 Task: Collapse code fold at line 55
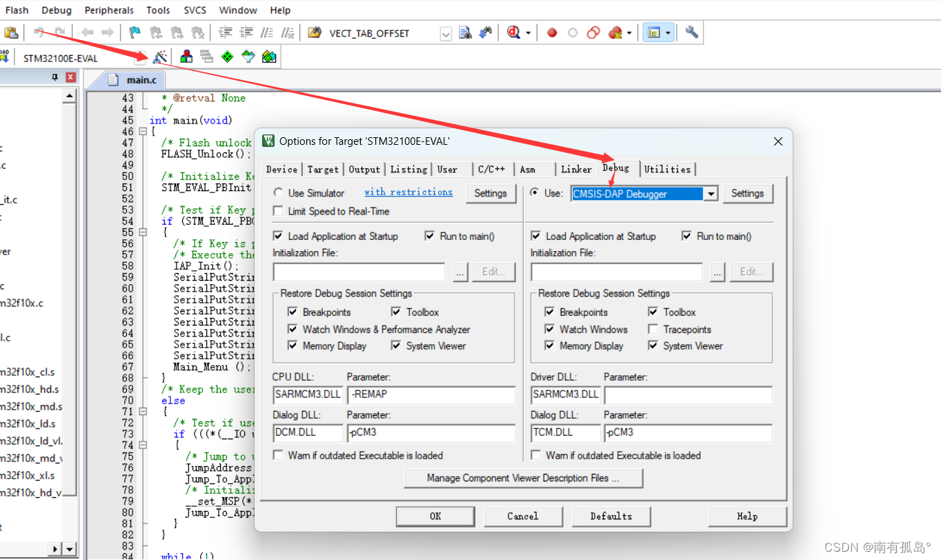point(143,232)
